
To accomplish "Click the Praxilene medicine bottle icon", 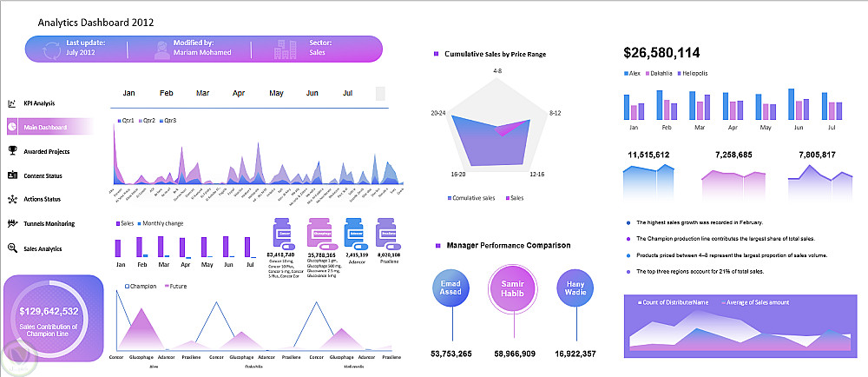I will coord(386,234).
